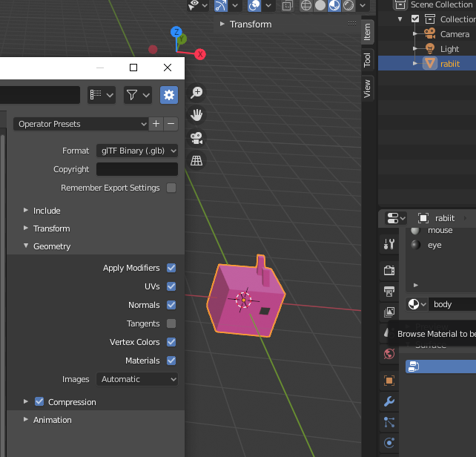Click the Copyright text field
Screen dimensions: 476x457
click(x=137, y=169)
